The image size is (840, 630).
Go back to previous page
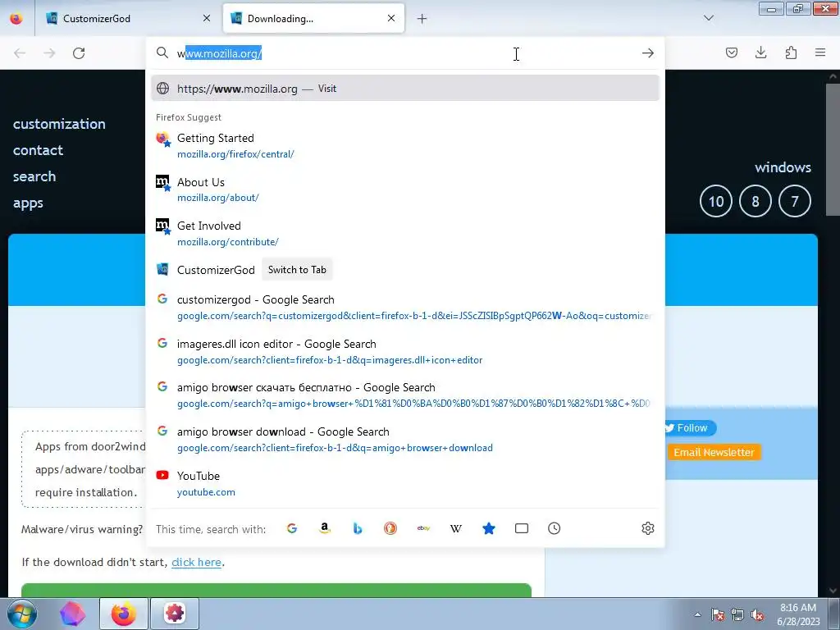click(20, 53)
